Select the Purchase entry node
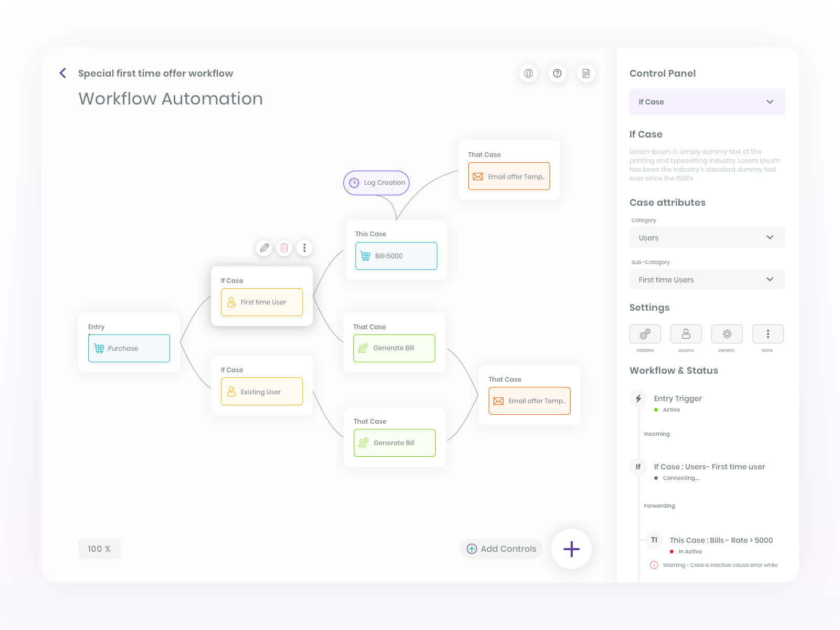 pyautogui.click(x=129, y=348)
